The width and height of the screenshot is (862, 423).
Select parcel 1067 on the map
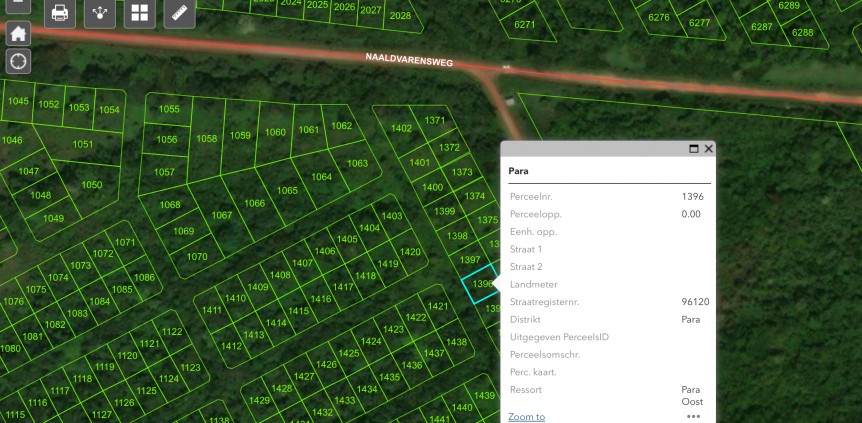[x=222, y=215]
